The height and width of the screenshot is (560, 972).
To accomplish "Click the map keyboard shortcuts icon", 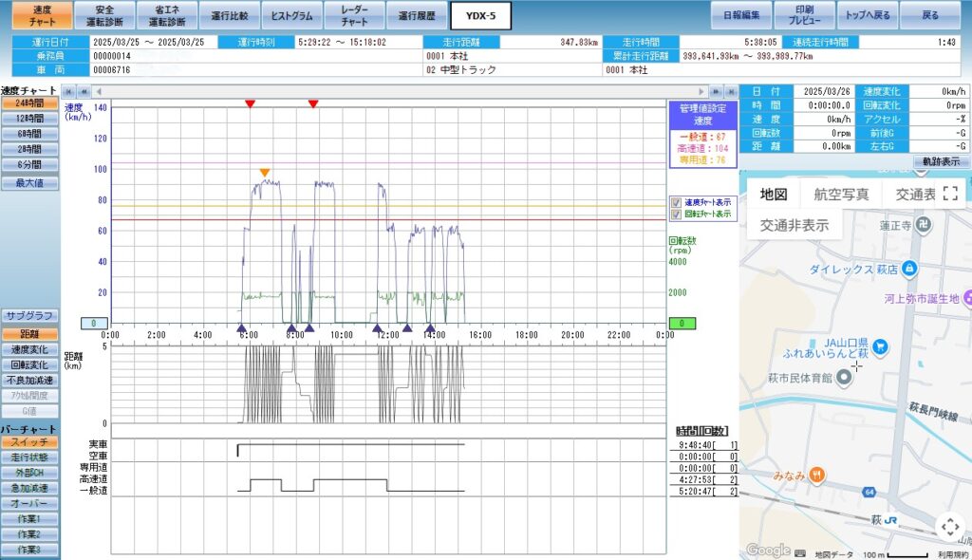I will (800, 553).
